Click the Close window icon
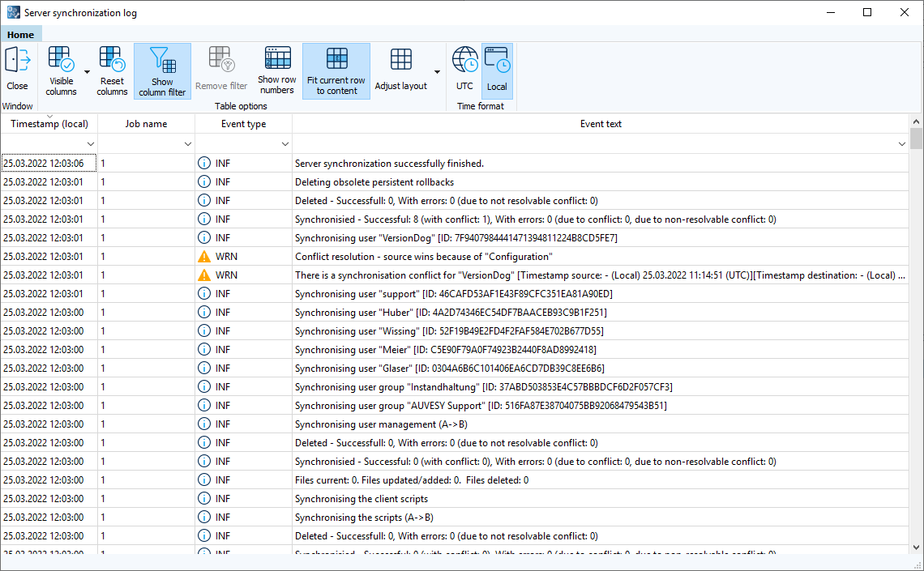 point(17,71)
